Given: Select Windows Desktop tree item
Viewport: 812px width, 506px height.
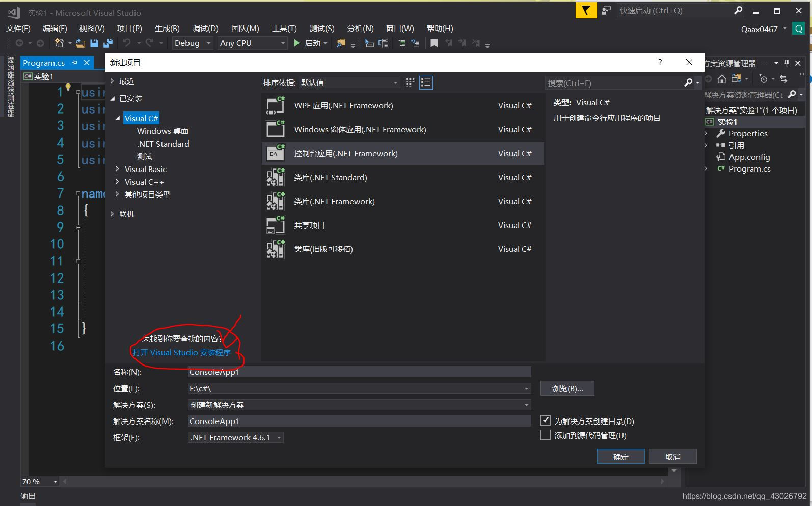Looking at the screenshot, I should tap(163, 131).
